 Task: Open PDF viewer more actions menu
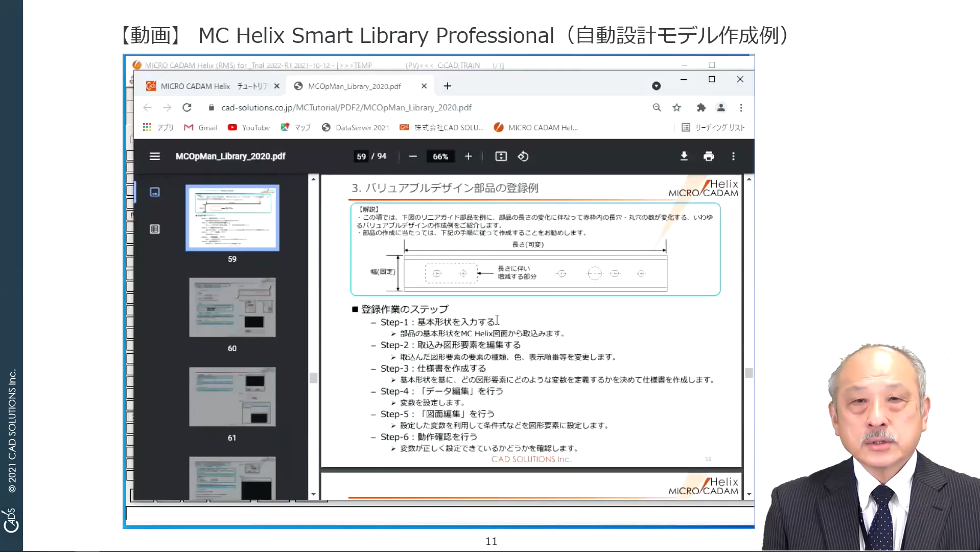pos(733,156)
